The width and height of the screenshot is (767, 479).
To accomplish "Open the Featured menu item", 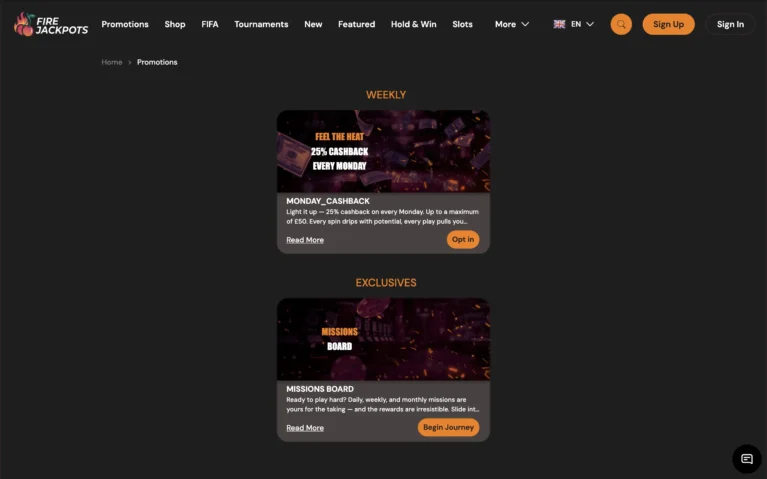I will (x=357, y=24).
